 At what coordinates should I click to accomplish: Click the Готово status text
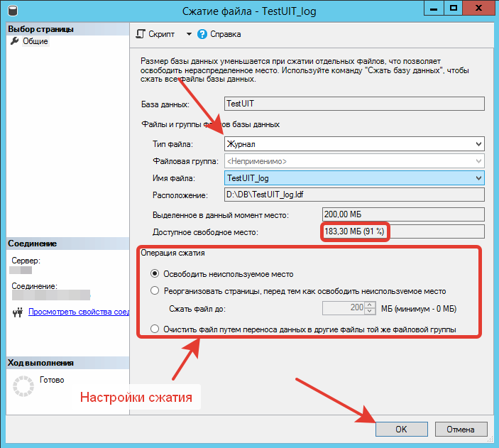[x=52, y=380]
